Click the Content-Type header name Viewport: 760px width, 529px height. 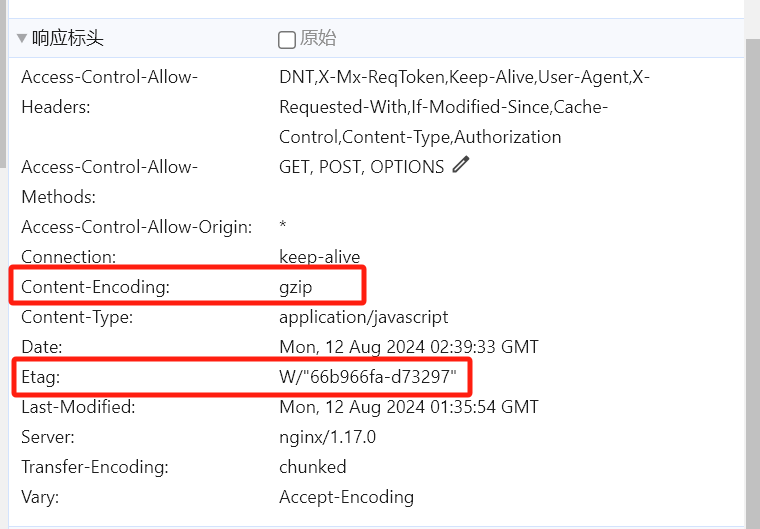click(x=77, y=317)
